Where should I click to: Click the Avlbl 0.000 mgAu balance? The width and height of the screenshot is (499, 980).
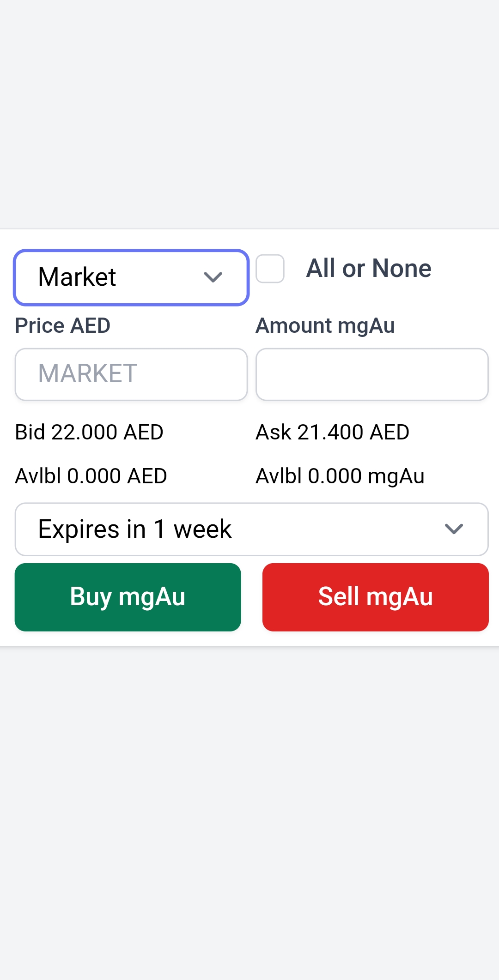(x=340, y=476)
